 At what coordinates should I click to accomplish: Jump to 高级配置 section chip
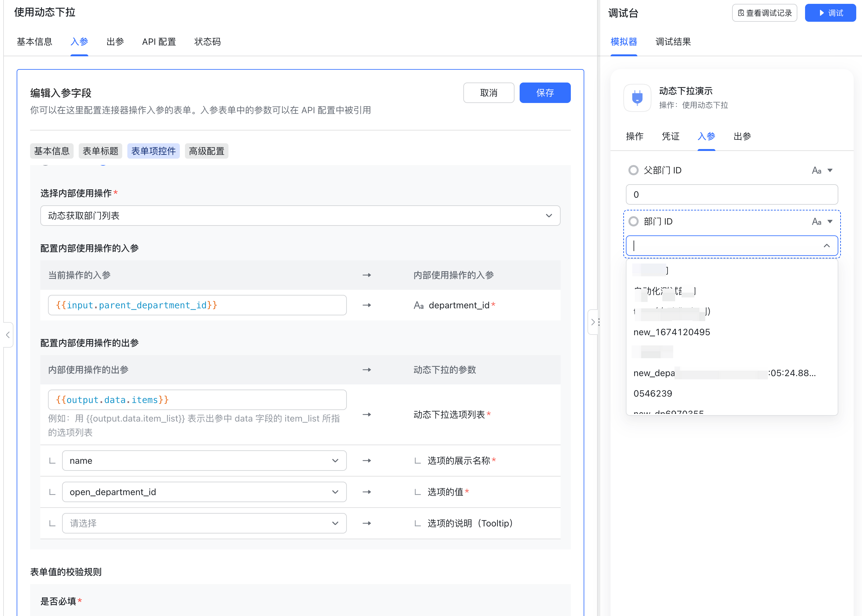(x=207, y=151)
